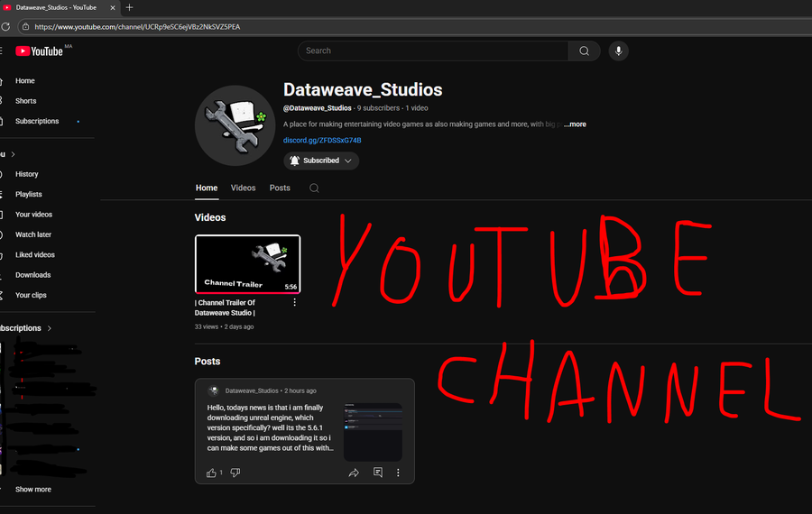Open Playlists in sidebar

(x=29, y=194)
